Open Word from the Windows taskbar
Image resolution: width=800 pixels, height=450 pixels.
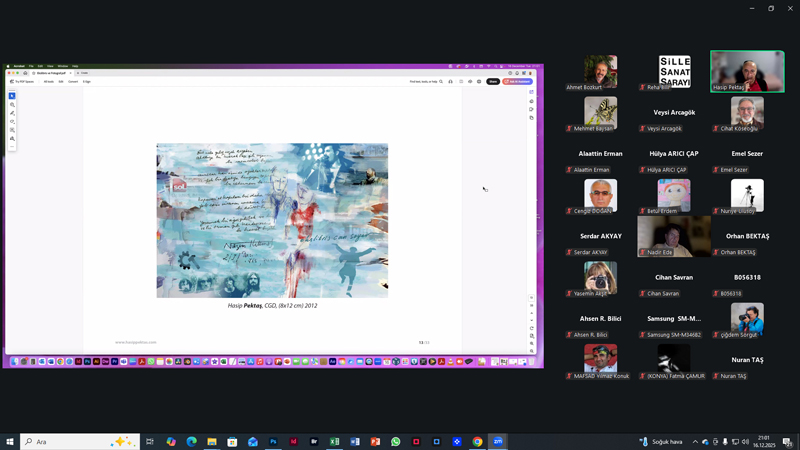click(355, 441)
